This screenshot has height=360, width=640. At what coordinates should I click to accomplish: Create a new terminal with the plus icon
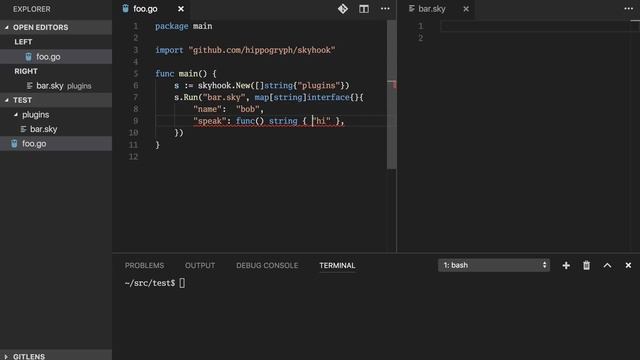566,265
